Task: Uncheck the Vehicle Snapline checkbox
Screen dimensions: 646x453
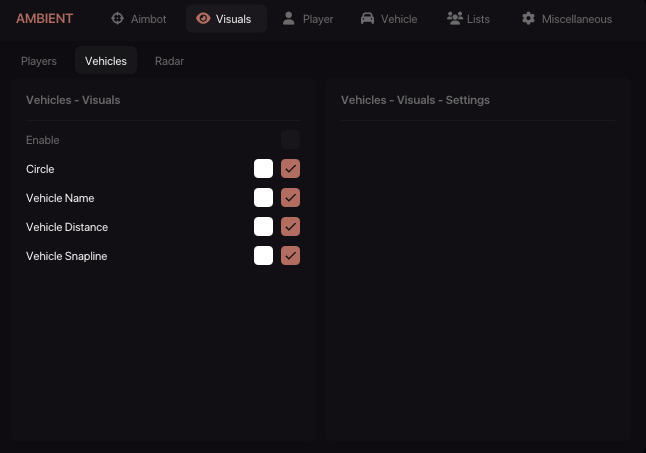Action: [x=290, y=256]
